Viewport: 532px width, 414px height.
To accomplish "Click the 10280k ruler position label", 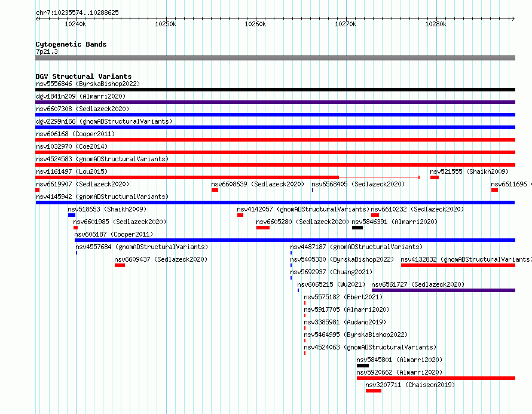I will coord(436,24).
